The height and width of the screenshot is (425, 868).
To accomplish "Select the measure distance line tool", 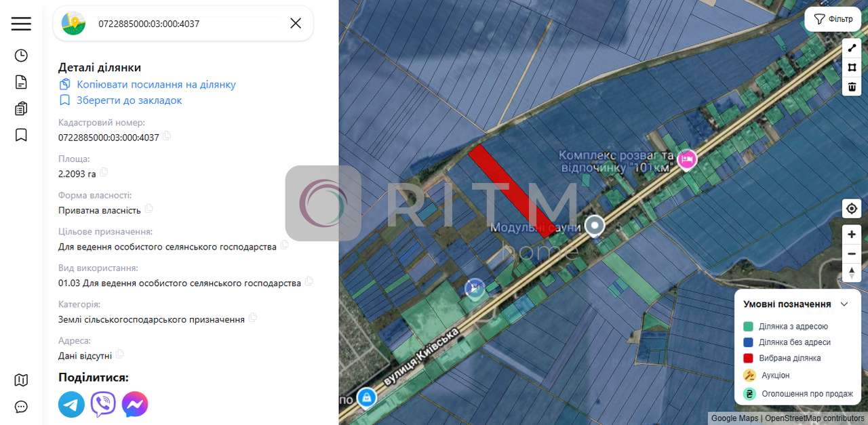I will tap(852, 48).
